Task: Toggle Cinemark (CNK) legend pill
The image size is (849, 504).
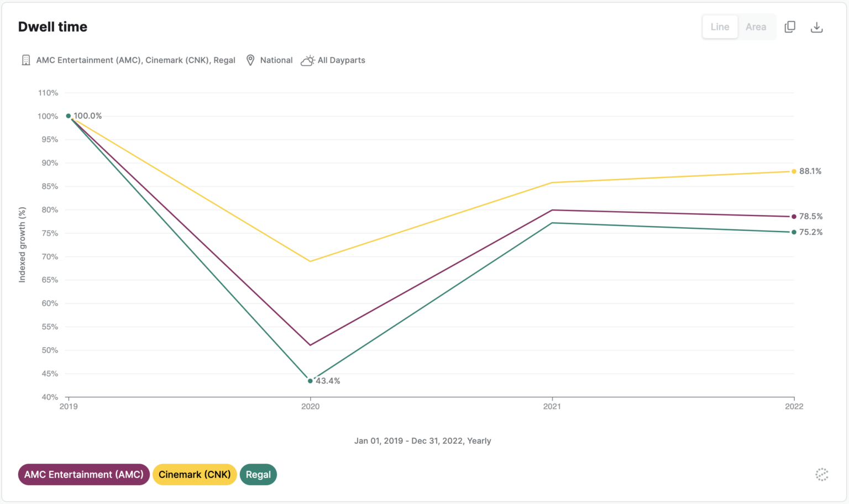Action: 195,474
